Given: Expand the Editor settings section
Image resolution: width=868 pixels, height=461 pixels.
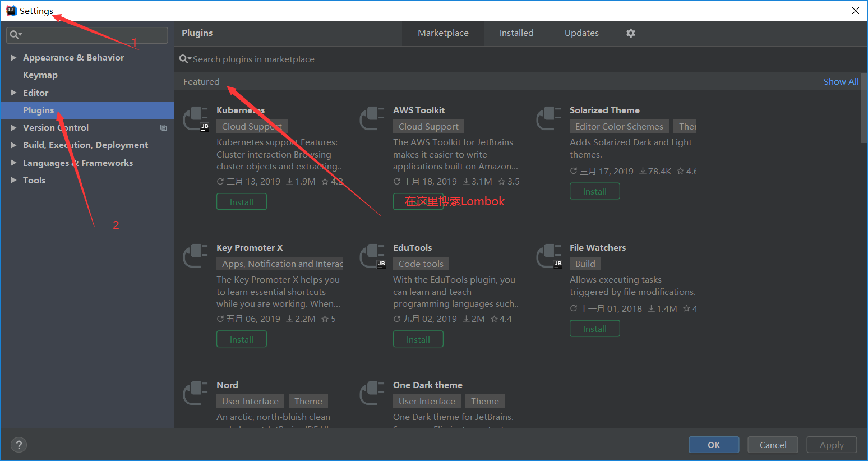Looking at the screenshot, I should (x=13, y=93).
